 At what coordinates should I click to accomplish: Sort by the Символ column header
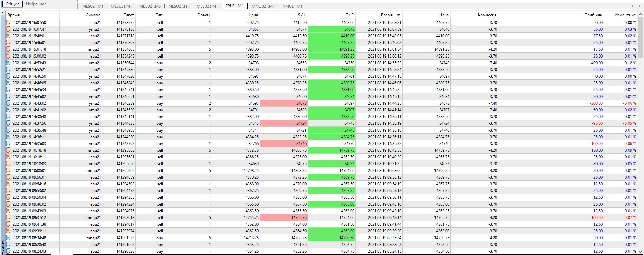coord(93,15)
